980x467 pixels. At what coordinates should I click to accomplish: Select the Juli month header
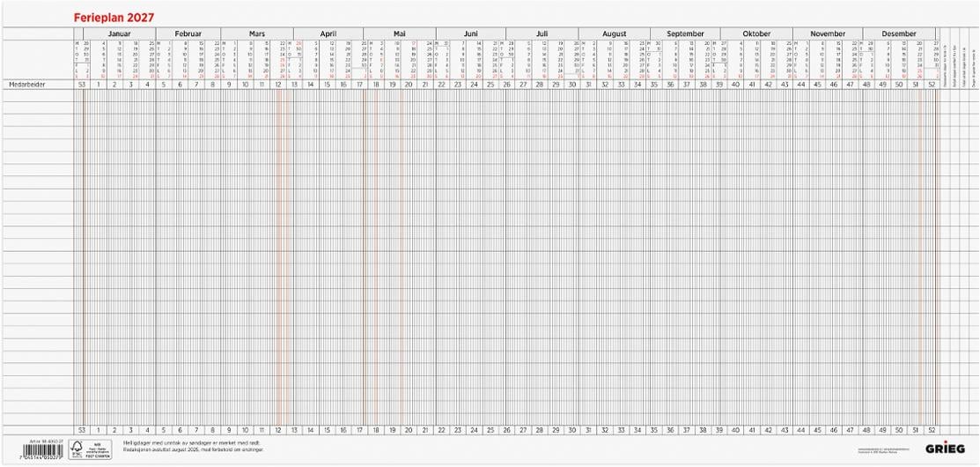tap(542, 33)
